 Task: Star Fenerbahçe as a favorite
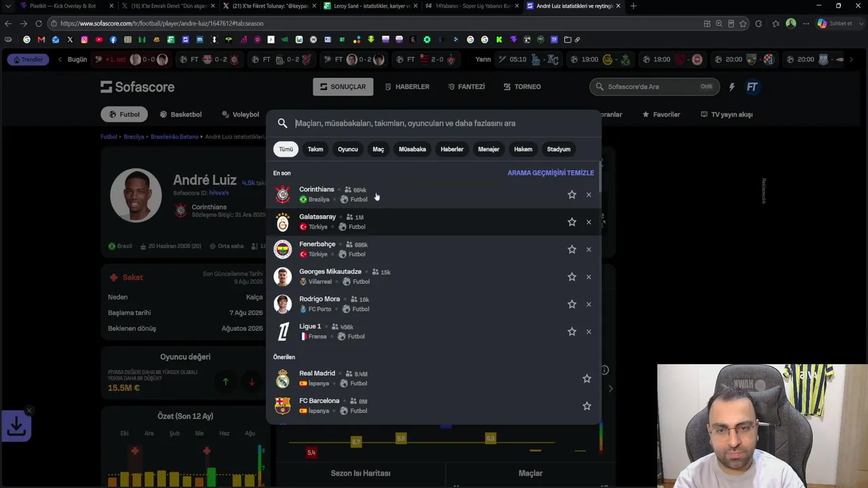click(x=572, y=249)
